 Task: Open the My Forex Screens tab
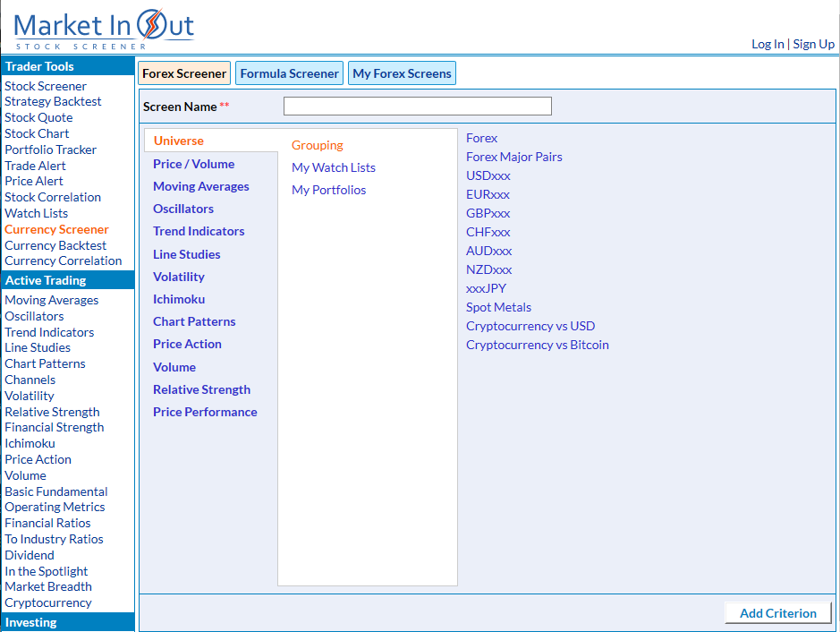pos(402,73)
